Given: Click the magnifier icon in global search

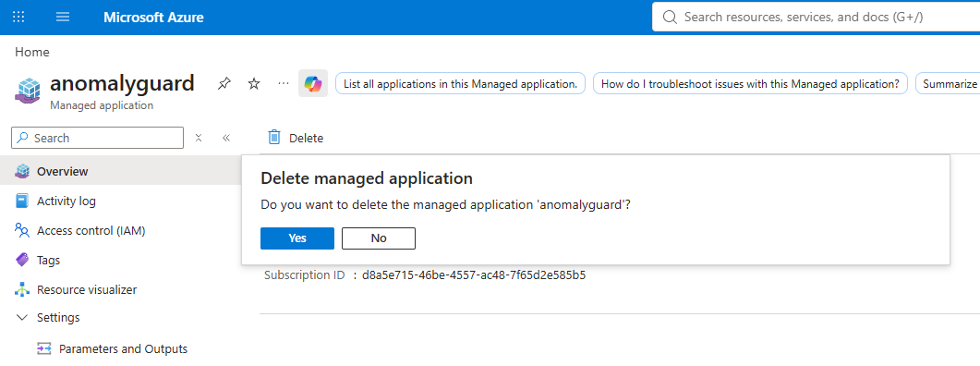Looking at the screenshot, I should [x=670, y=18].
